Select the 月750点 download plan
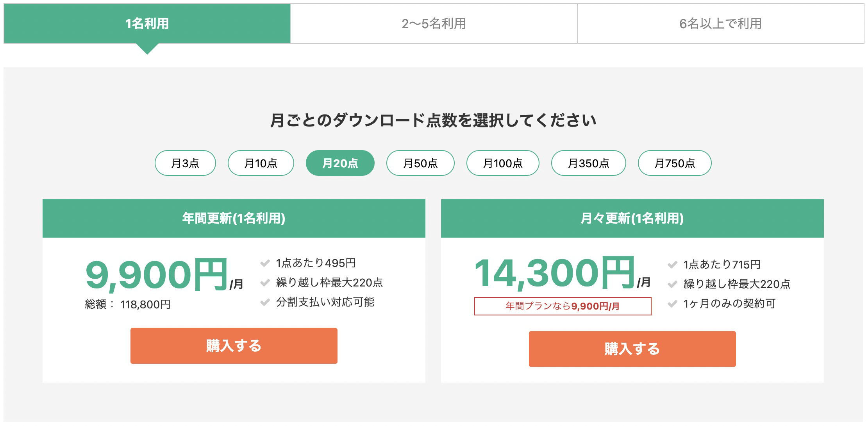The height and width of the screenshot is (426, 868). click(x=675, y=163)
